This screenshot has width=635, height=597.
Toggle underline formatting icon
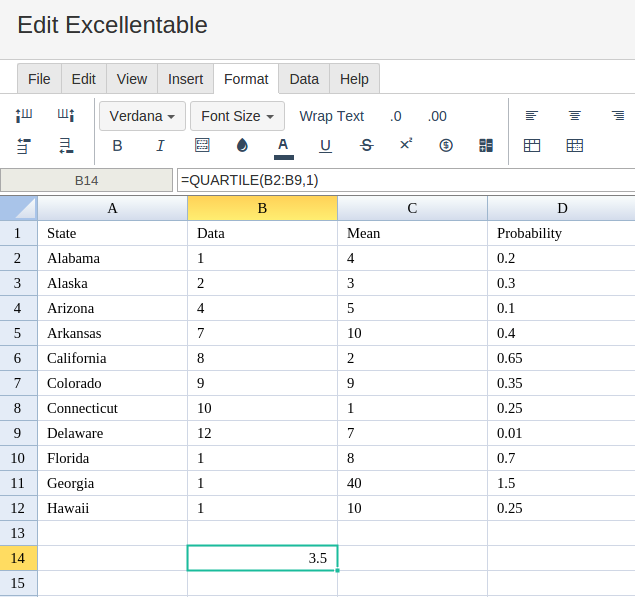[325, 146]
